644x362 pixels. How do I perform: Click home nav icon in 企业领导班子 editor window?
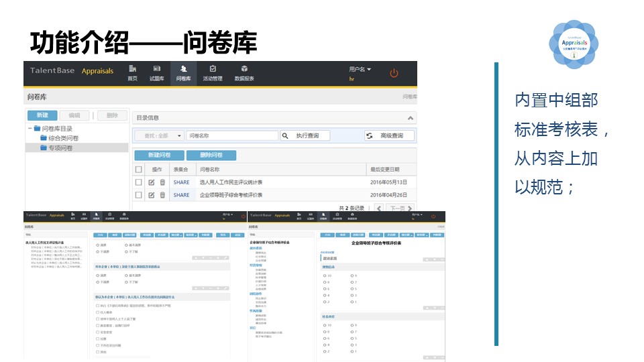point(299,215)
